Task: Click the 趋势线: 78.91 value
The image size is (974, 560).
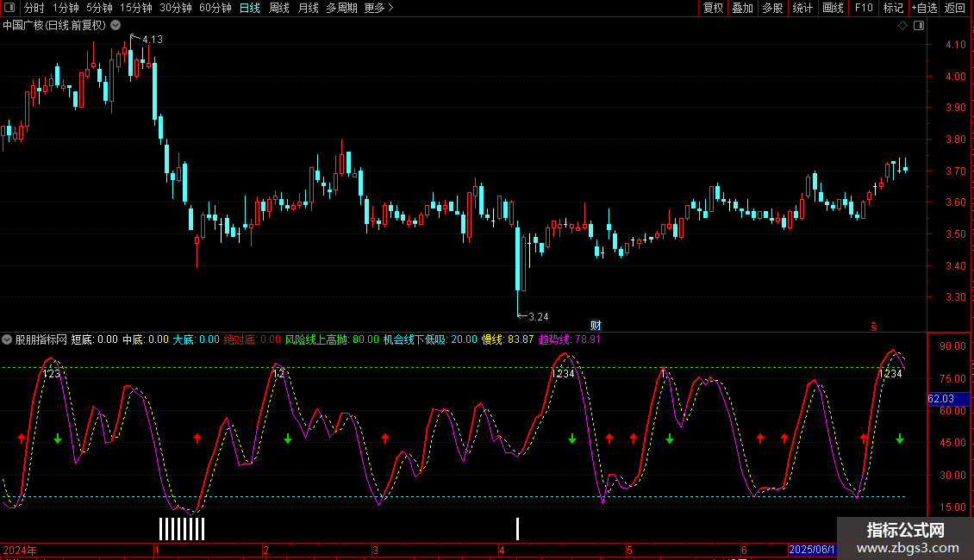Action: (570, 339)
